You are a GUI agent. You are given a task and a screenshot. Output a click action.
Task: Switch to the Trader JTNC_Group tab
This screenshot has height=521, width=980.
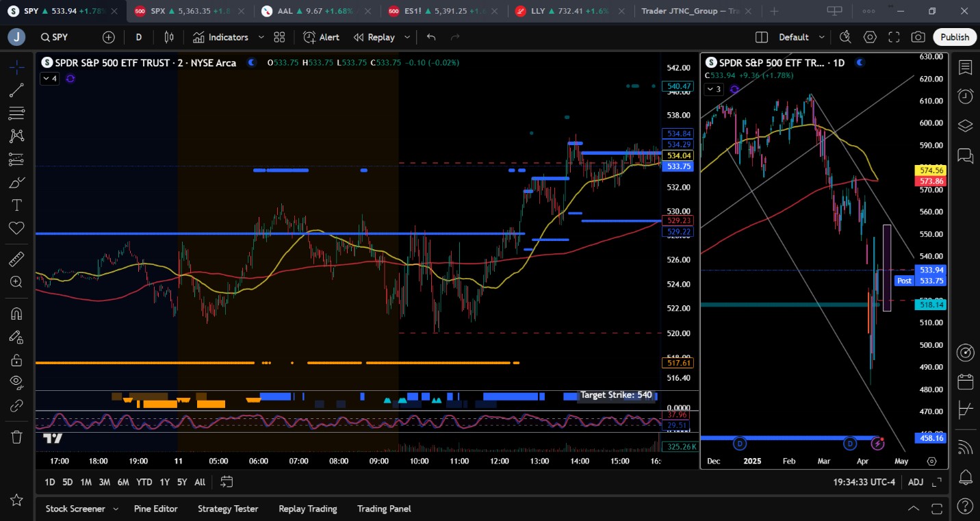(x=698, y=11)
